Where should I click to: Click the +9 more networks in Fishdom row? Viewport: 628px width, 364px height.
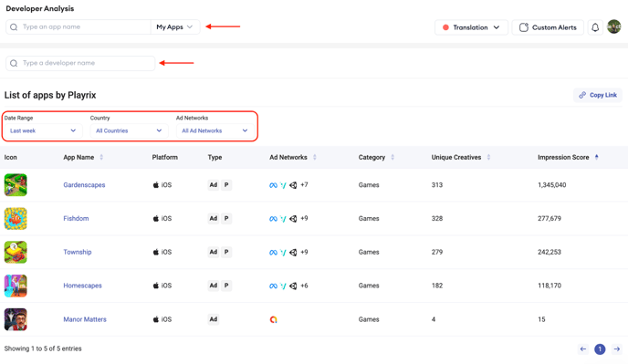tap(304, 219)
